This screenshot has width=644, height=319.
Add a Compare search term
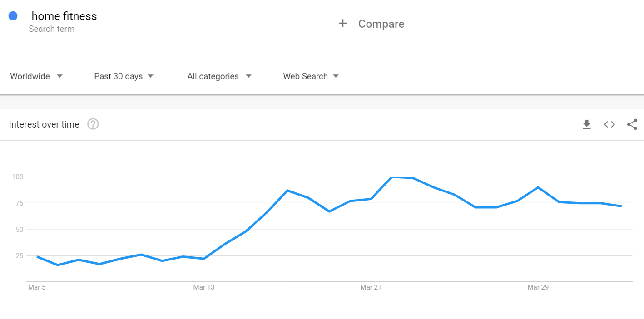(x=381, y=24)
